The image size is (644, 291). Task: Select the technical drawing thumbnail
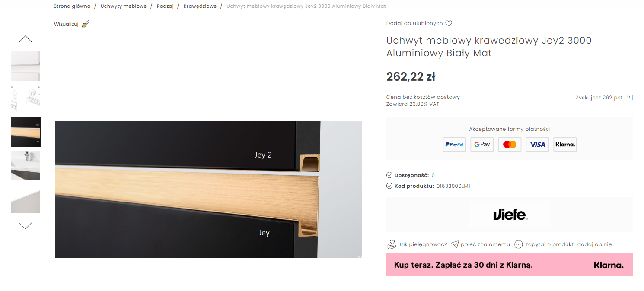[x=26, y=100]
